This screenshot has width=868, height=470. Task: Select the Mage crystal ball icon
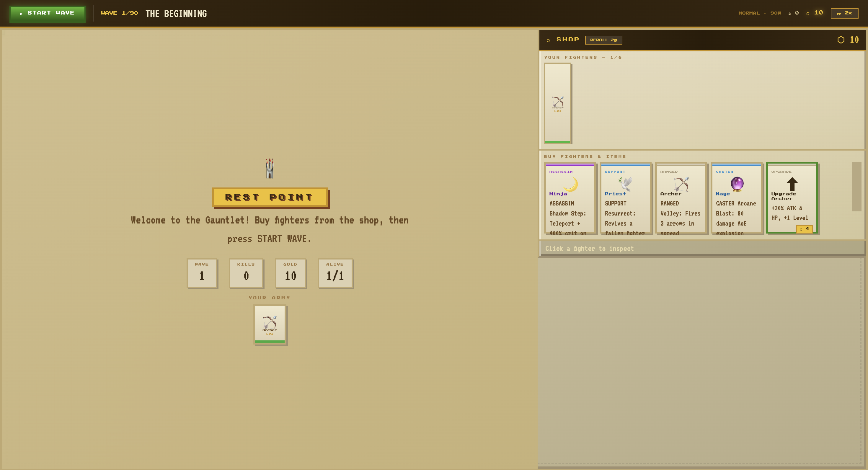(x=737, y=184)
